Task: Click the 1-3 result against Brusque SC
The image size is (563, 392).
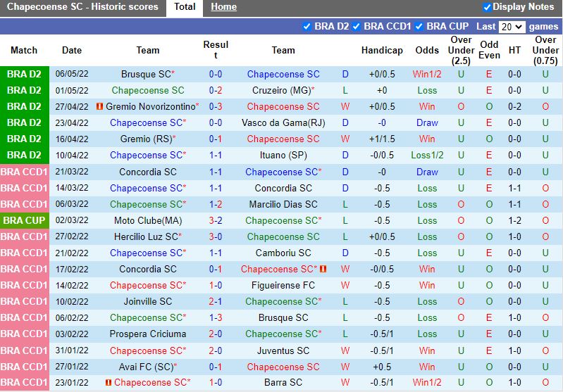Action: point(216,318)
